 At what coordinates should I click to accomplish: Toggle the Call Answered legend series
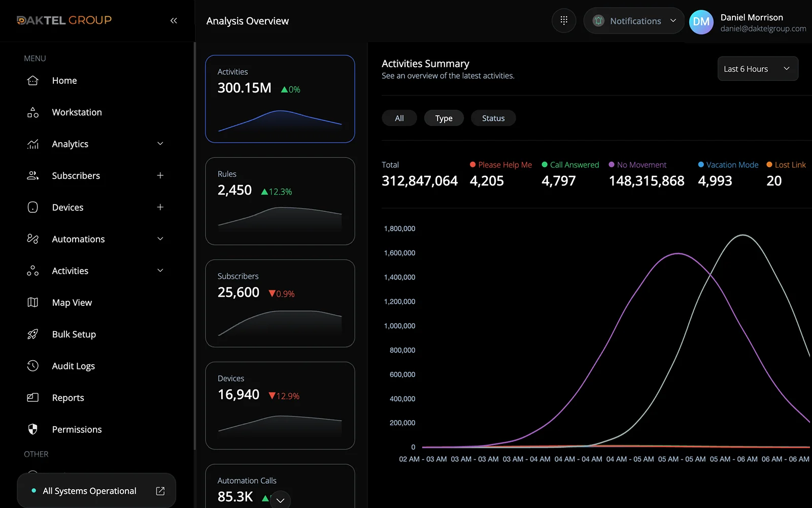[570, 165]
